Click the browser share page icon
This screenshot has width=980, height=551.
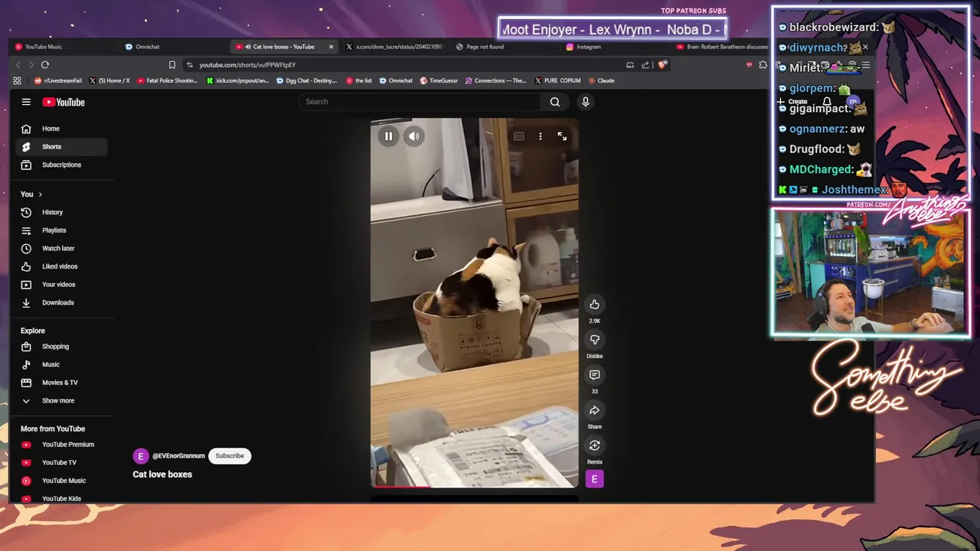point(645,65)
